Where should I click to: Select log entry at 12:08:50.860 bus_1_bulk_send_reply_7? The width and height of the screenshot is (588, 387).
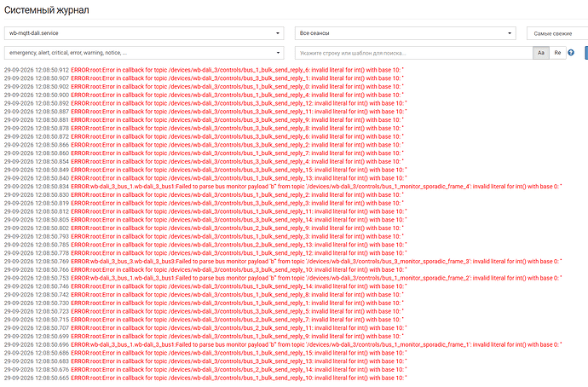pos(204,153)
